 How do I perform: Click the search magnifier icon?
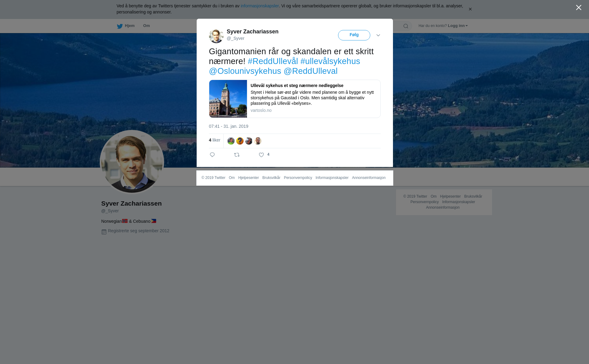click(x=406, y=26)
